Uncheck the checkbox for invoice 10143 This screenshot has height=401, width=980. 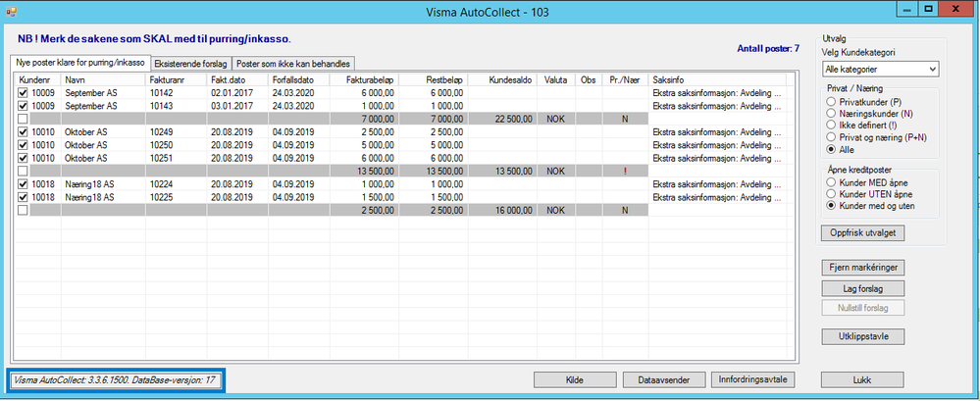[x=23, y=106]
